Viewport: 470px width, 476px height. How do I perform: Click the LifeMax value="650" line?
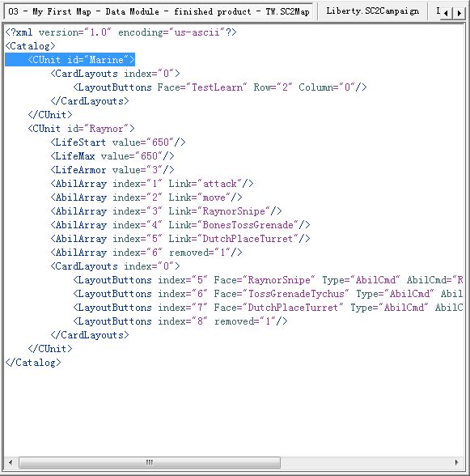point(112,156)
